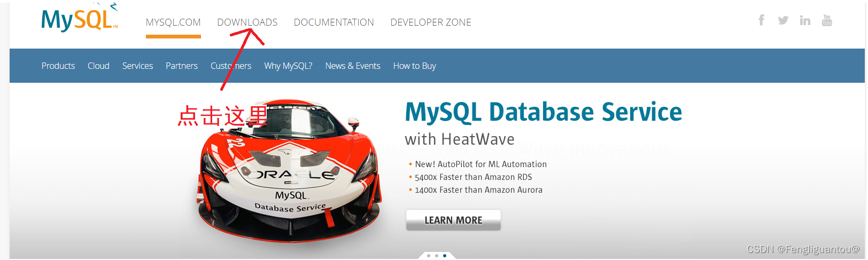The image size is (868, 260).
Task: Open the DOCUMENTATION tab
Action: 334,22
